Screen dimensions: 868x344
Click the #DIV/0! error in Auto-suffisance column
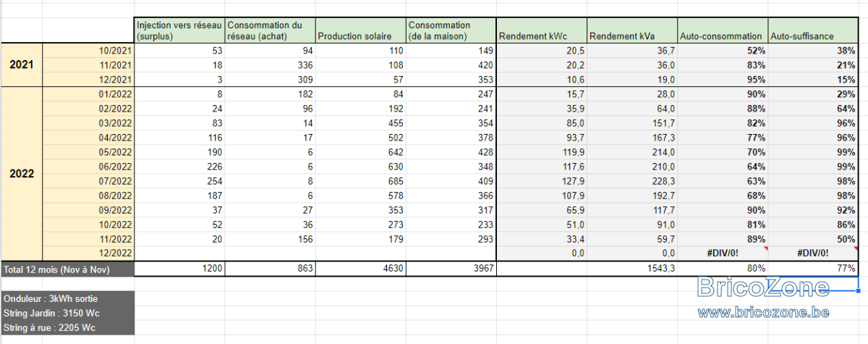tap(812, 253)
